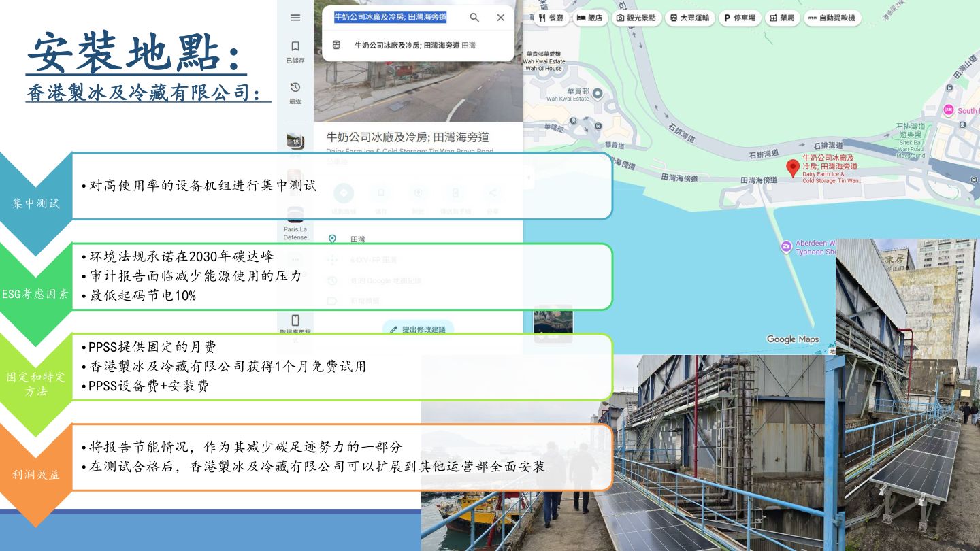Select the 觀光景點 attractions filter chip
This screenshot has width=980, height=551.
(x=636, y=18)
